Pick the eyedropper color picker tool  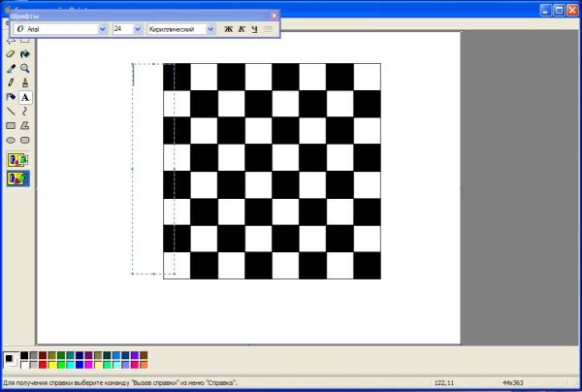[x=11, y=69]
